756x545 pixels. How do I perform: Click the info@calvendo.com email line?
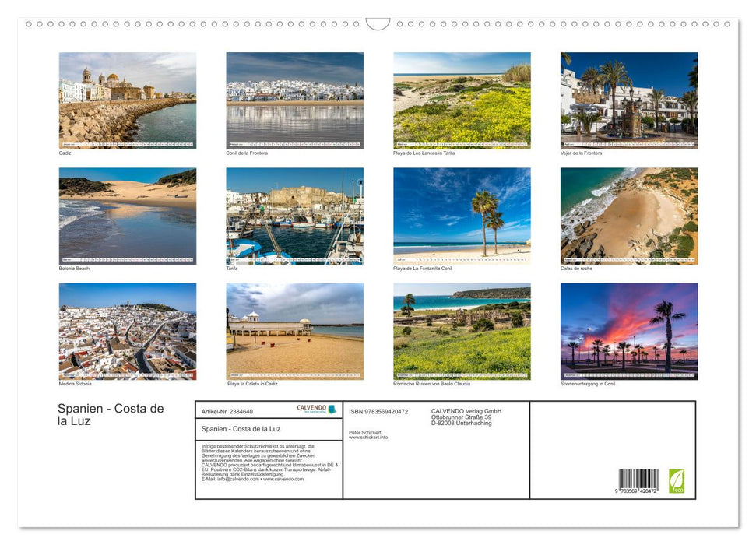tap(252, 480)
